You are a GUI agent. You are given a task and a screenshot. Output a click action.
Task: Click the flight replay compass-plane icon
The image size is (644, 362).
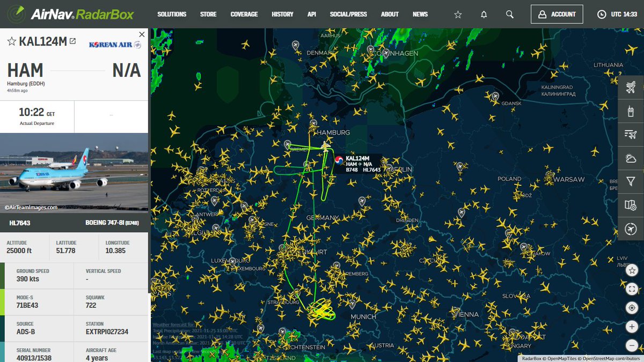(x=631, y=229)
